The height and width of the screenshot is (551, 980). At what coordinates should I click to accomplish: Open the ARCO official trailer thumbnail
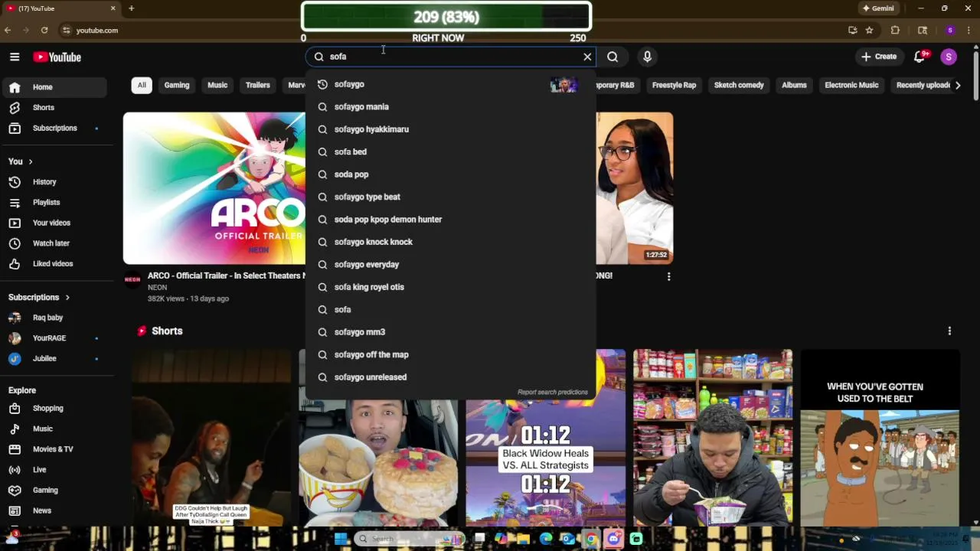coord(214,188)
